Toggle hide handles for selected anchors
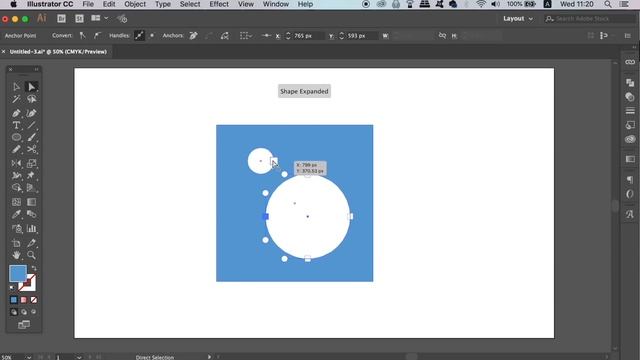640x360 pixels. point(152,36)
